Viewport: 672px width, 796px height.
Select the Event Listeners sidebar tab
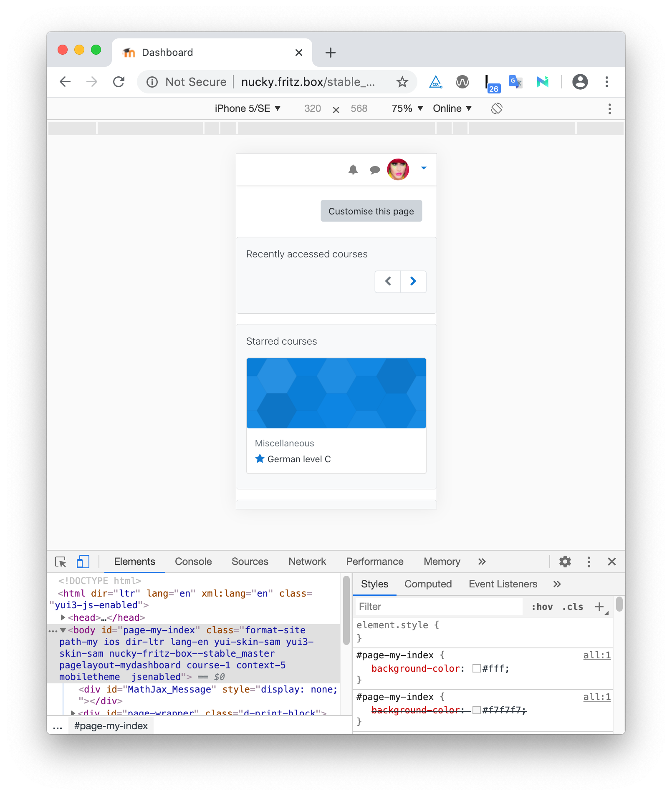pos(503,584)
